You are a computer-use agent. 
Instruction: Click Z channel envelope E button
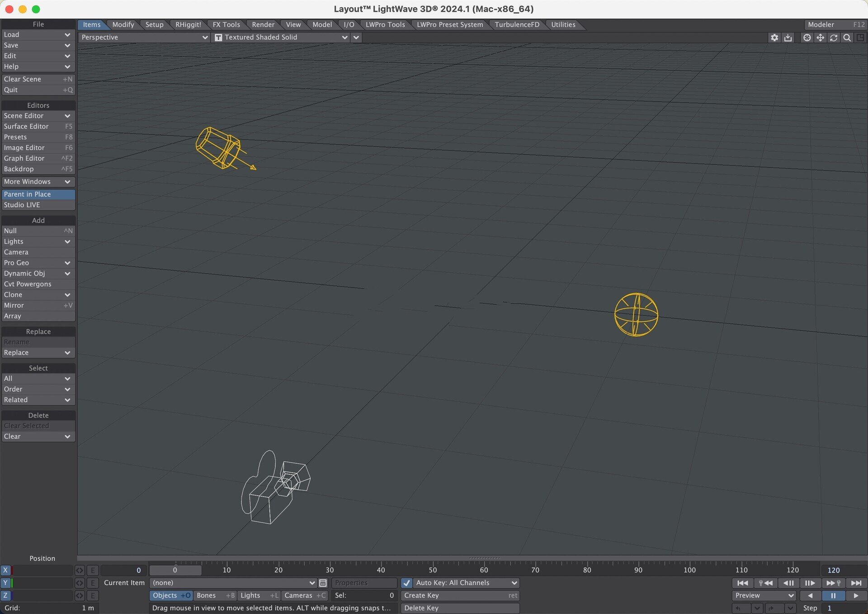[93, 595]
